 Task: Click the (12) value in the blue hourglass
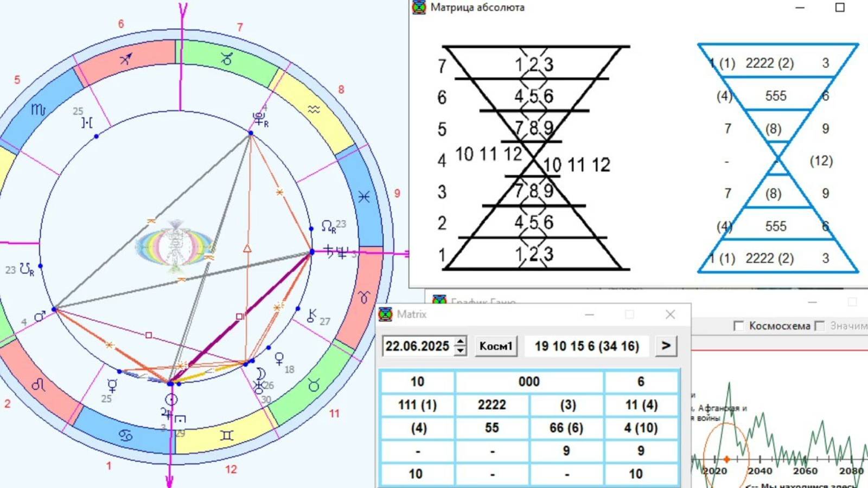[821, 161]
